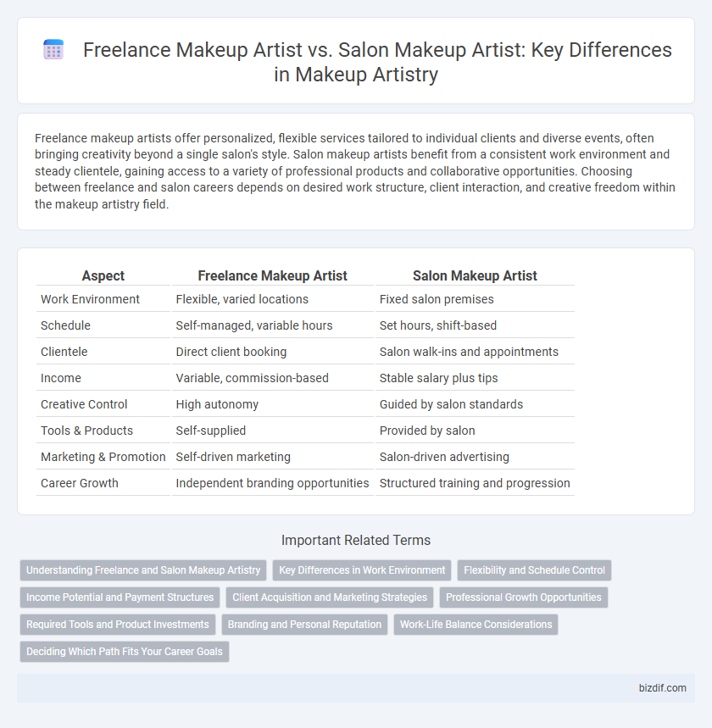Click the calendar icon beside the title
The image size is (712, 728).
(53, 50)
